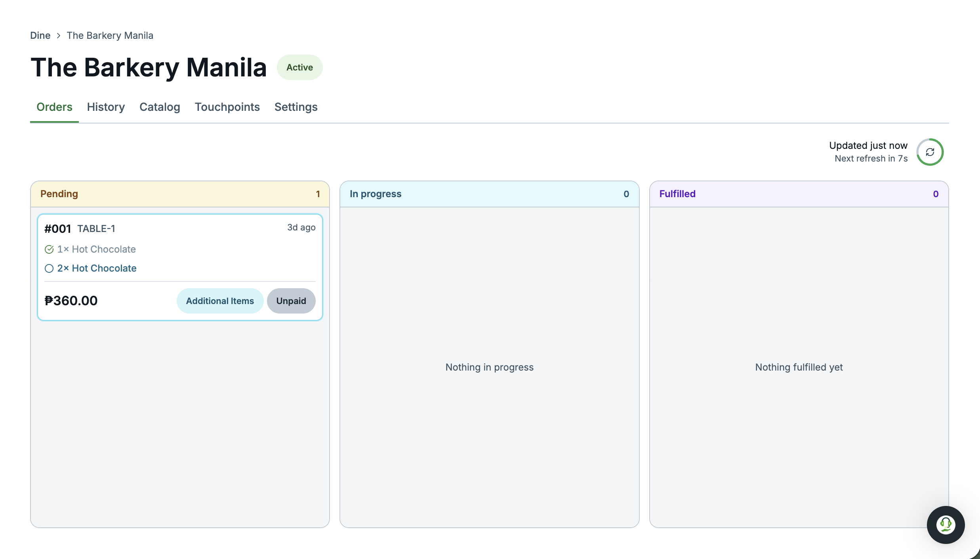
Task: Click Nothing in progress text
Action: 489,367
